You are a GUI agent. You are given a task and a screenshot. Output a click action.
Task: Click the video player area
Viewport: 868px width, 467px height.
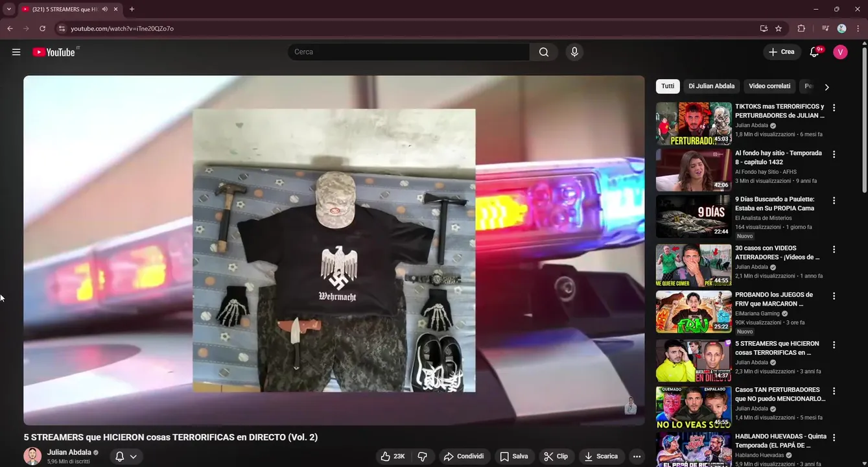[334, 250]
